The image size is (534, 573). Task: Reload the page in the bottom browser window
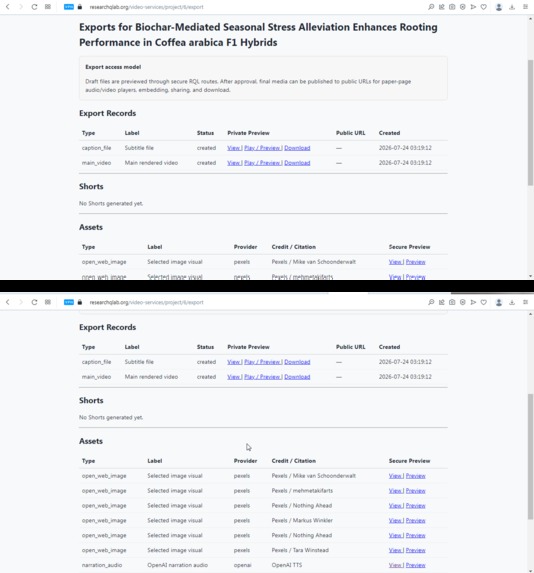(34, 302)
